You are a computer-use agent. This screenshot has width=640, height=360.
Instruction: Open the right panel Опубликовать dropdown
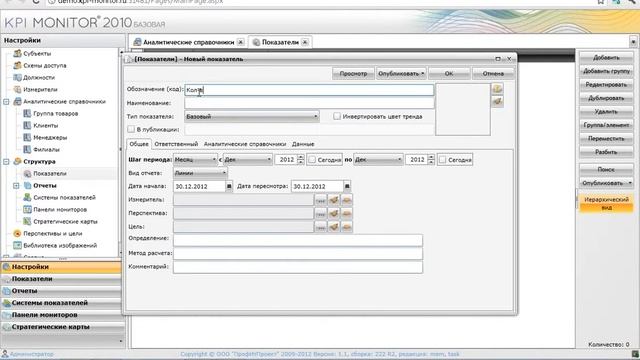point(606,183)
